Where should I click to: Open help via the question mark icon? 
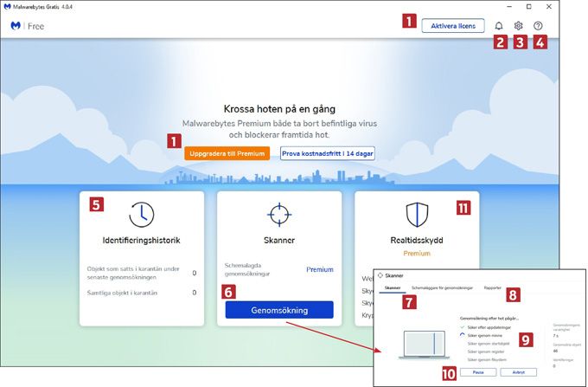538,26
